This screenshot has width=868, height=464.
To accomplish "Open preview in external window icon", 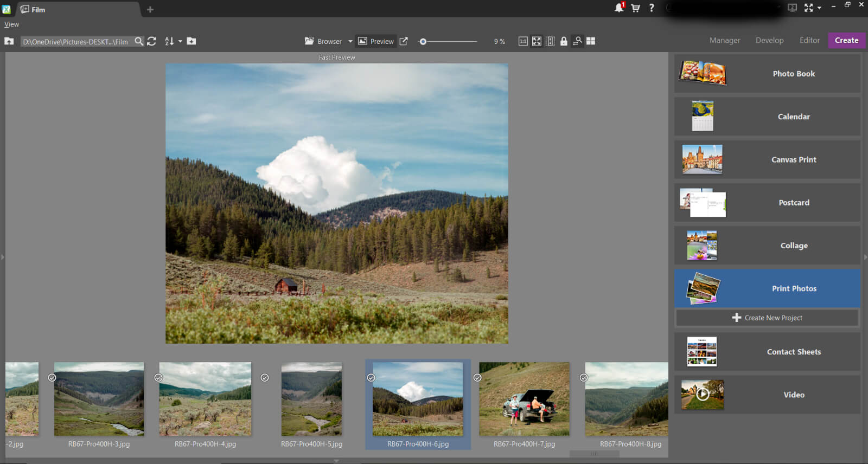I will (x=404, y=41).
